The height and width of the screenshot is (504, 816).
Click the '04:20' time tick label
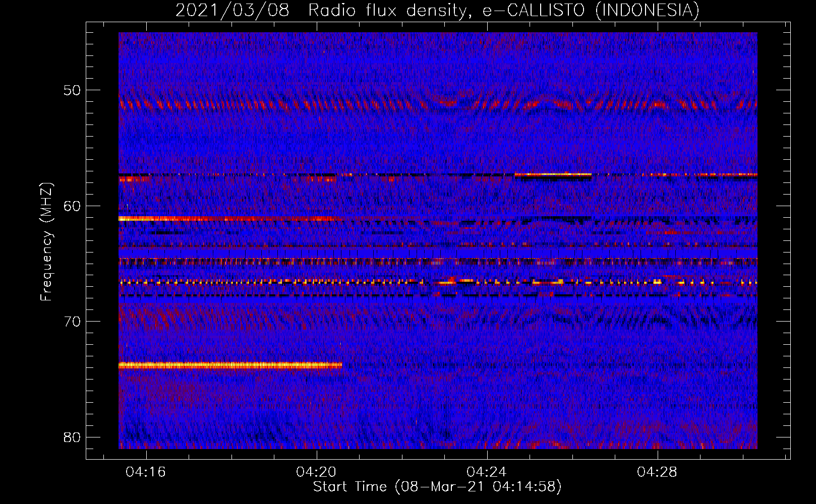point(316,472)
